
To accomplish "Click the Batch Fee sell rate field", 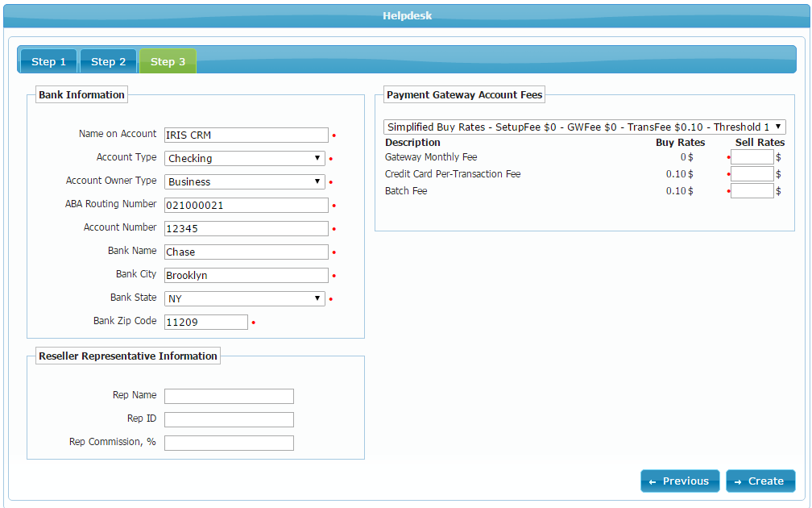I will (752, 191).
